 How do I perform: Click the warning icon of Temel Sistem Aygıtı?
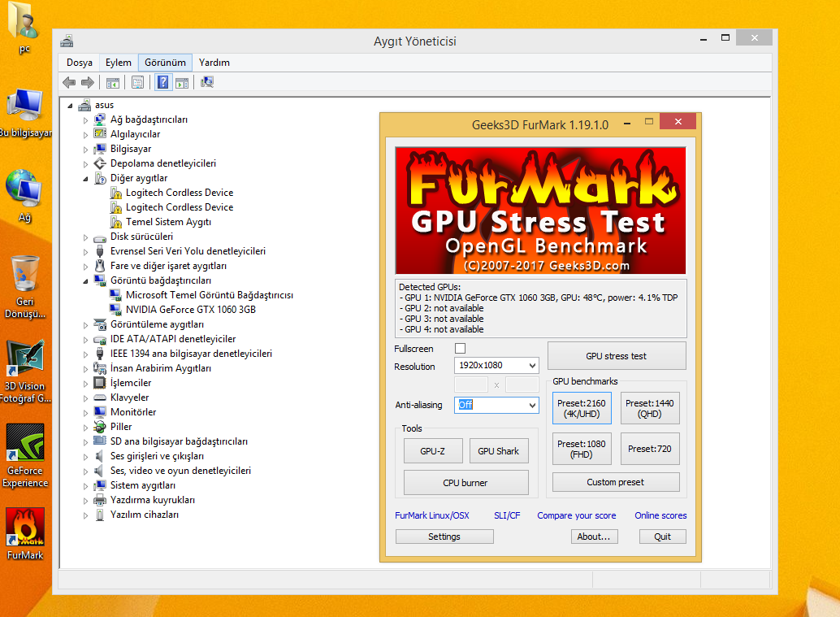coord(115,222)
